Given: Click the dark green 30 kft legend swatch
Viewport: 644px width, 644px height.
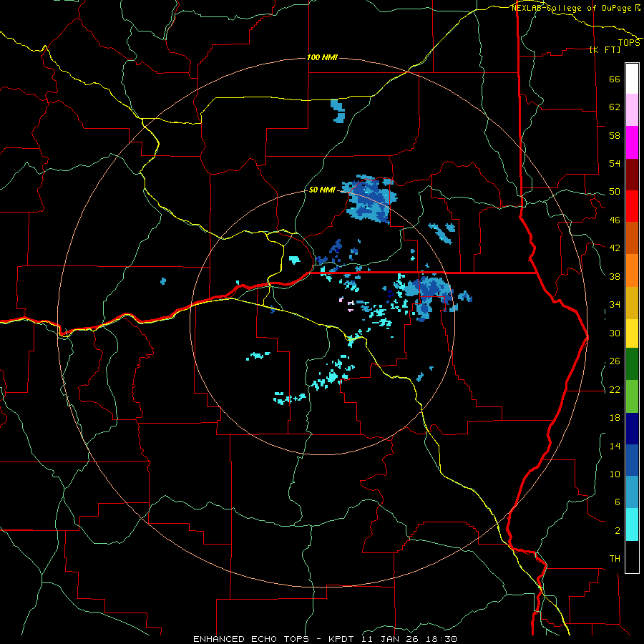Looking at the screenshot, I should [632, 364].
